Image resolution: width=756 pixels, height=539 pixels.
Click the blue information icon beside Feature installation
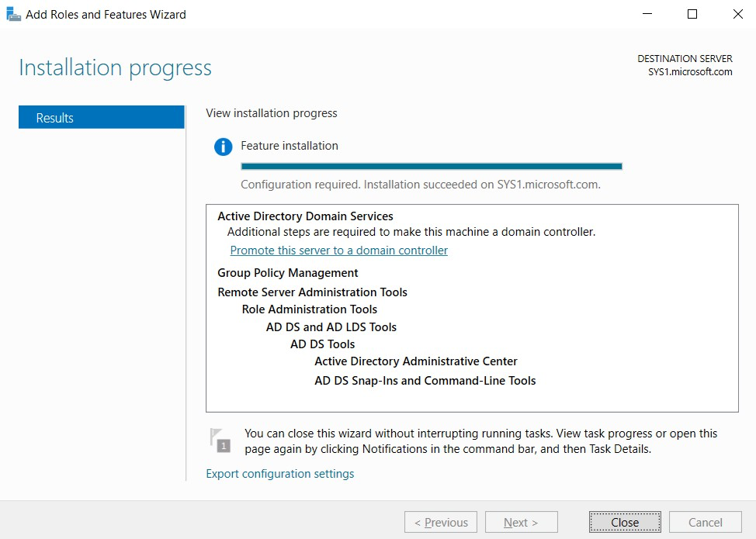(x=224, y=147)
